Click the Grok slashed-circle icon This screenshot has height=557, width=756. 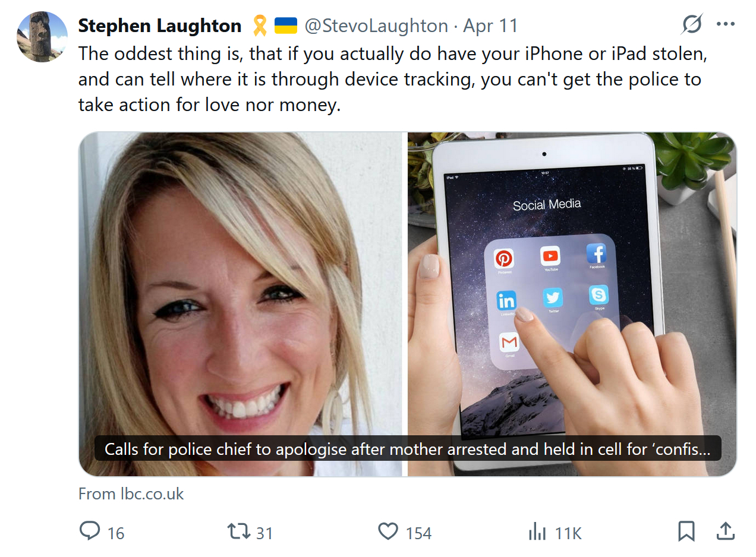[692, 24]
